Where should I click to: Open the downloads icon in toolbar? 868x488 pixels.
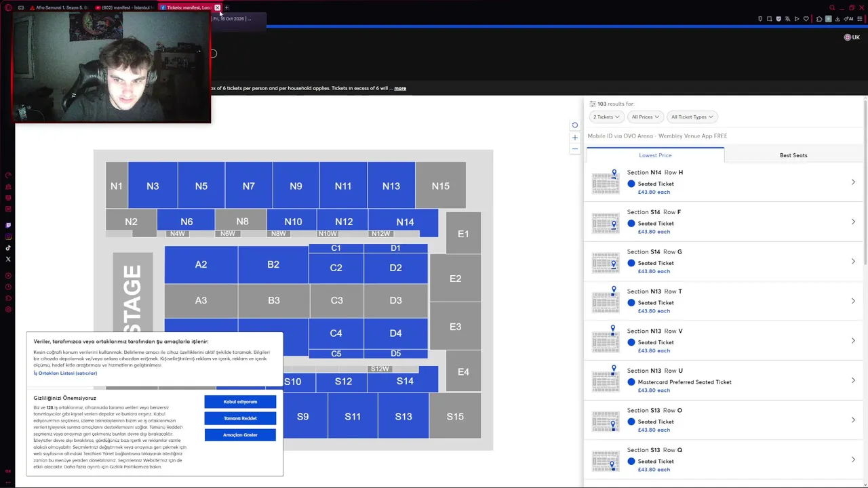(837, 19)
